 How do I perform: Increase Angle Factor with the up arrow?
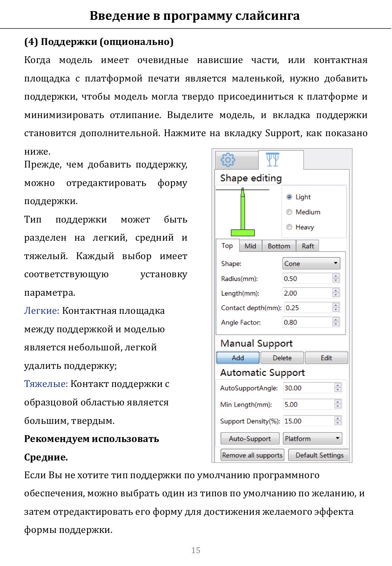(336, 320)
